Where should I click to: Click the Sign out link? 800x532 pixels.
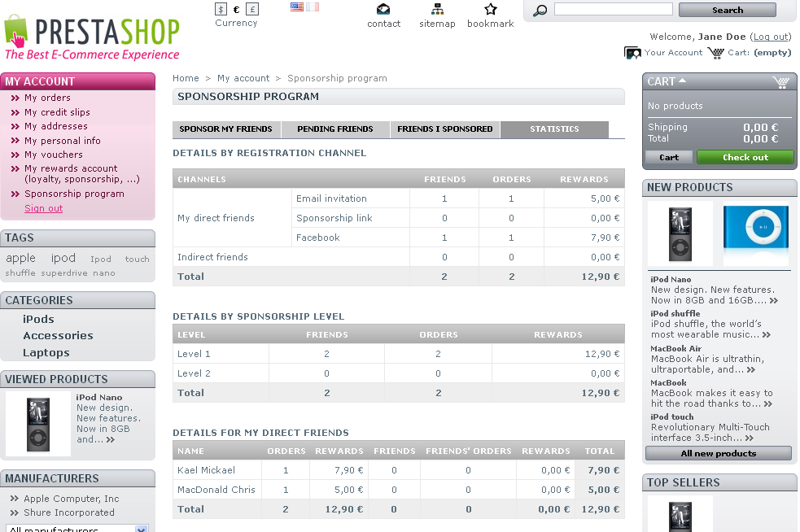[x=44, y=208]
